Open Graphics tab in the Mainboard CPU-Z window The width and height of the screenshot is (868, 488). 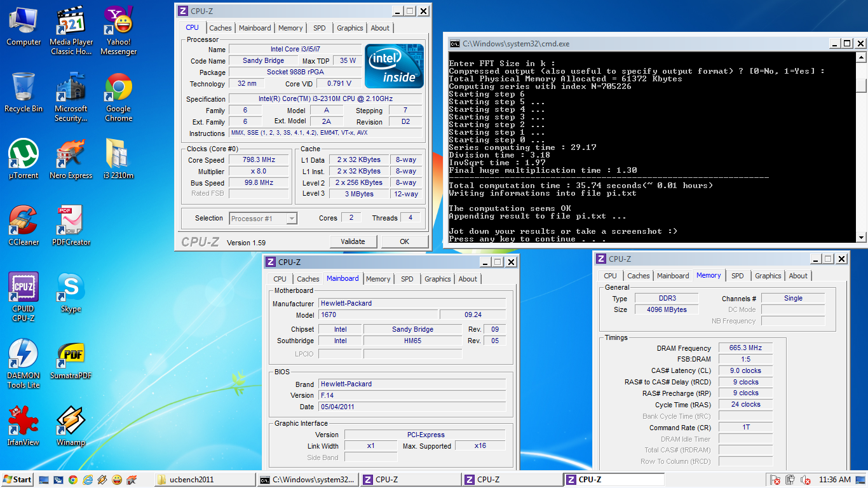click(x=438, y=279)
